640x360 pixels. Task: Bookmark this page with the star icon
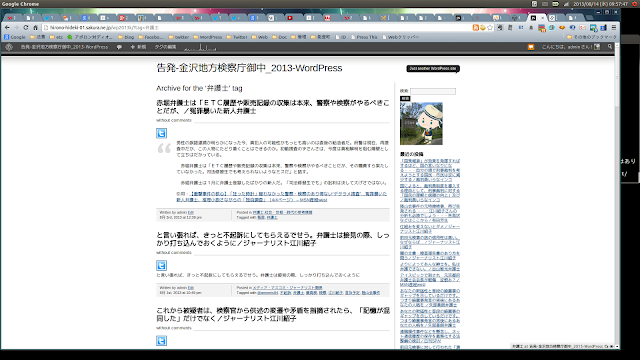coord(490,27)
